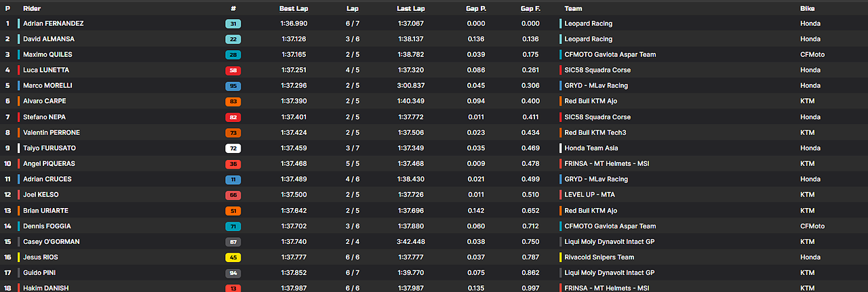Select rider Adrian CRUCES
This screenshot has width=868, height=292.
point(47,180)
